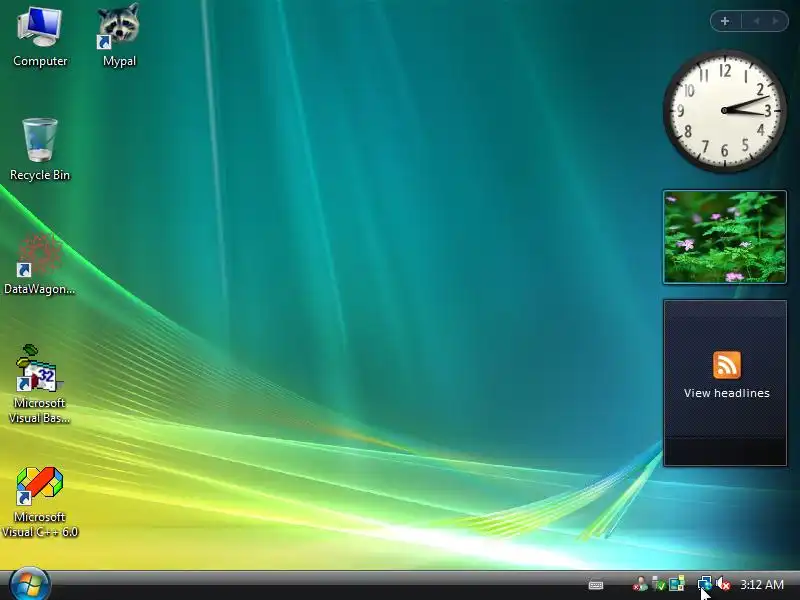Click the Windows Sidebar tray icon
This screenshot has height=600, width=800.
(677, 584)
